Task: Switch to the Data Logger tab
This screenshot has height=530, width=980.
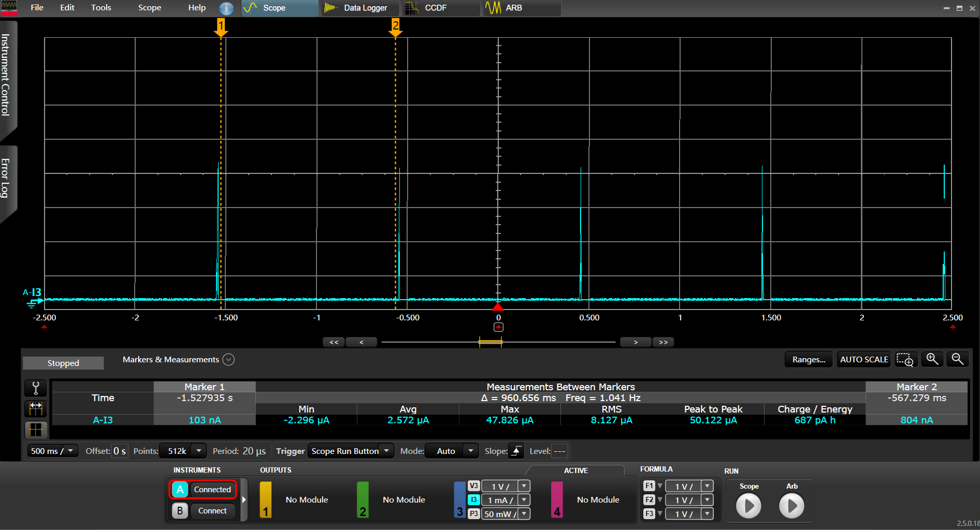Action: point(361,8)
